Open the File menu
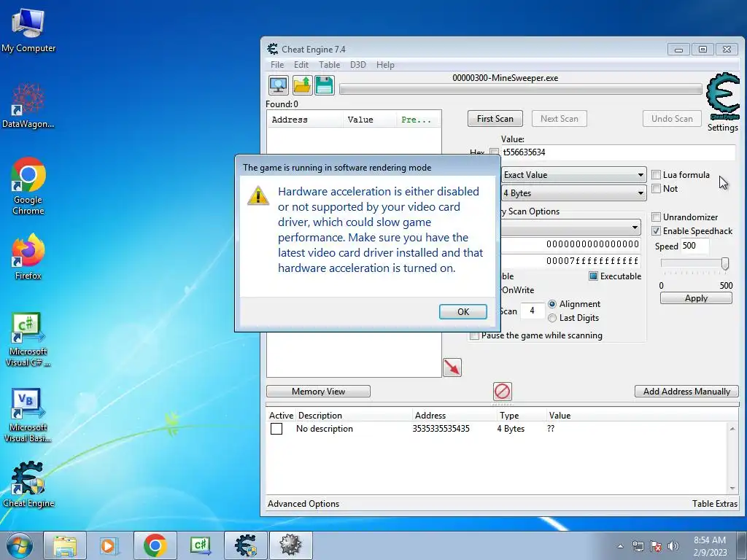 point(276,65)
